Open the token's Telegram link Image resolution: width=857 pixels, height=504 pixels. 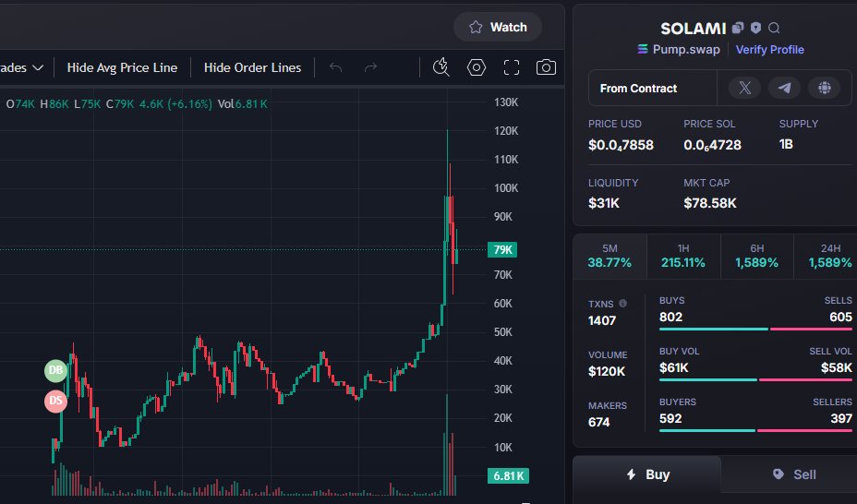click(x=784, y=88)
